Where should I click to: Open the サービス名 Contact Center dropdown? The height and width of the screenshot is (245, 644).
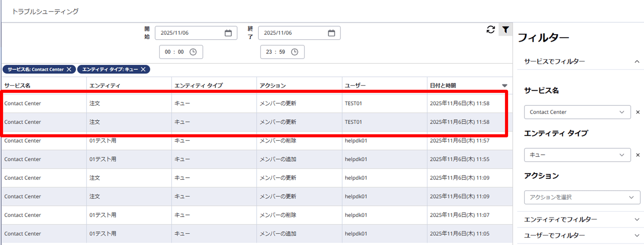pos(577,112)
